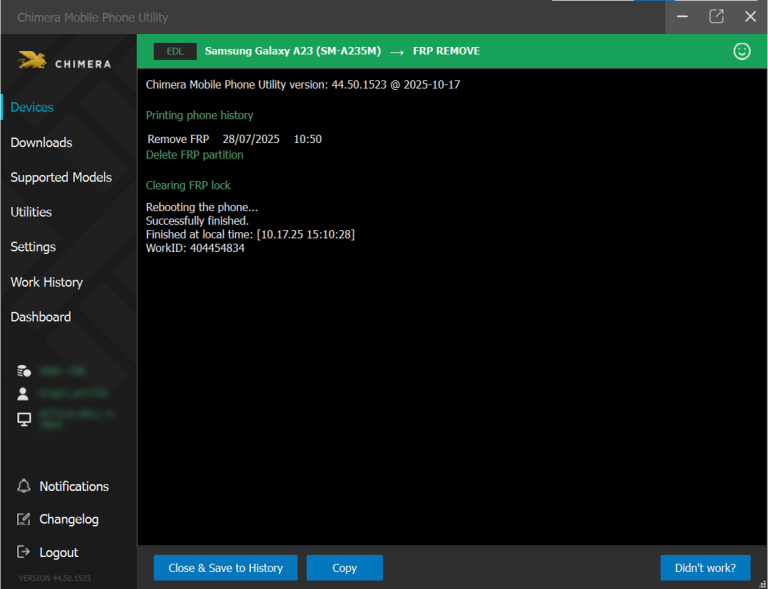768x589 pixels.
Task: Click the pop-out window icon in the title bar
Action: [716, 16]
